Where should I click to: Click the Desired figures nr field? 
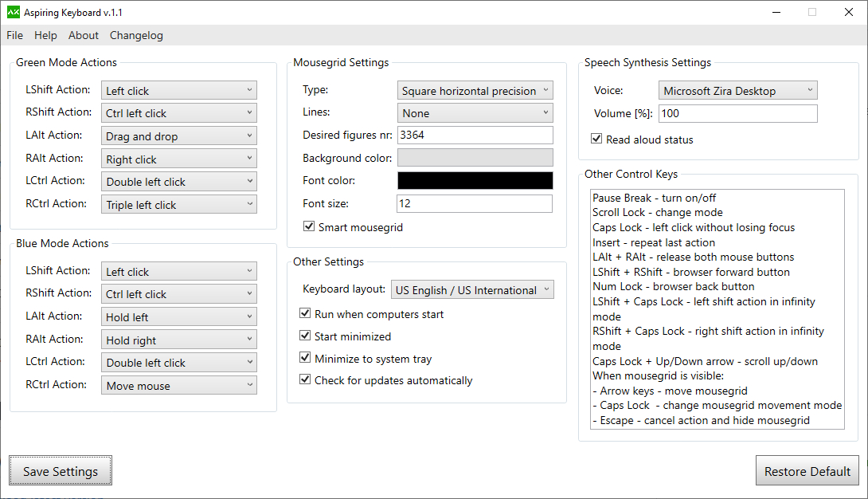click(475, 136)
